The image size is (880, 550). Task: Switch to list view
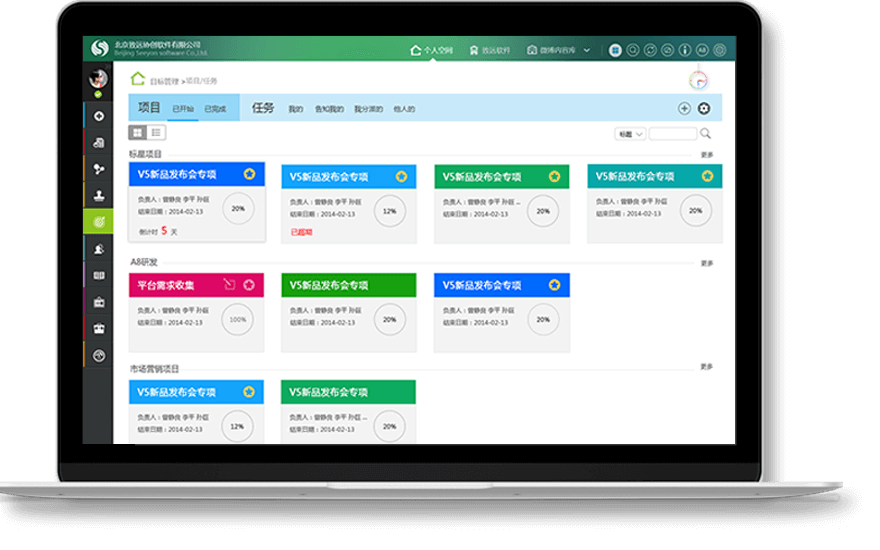tap(156, 132)
